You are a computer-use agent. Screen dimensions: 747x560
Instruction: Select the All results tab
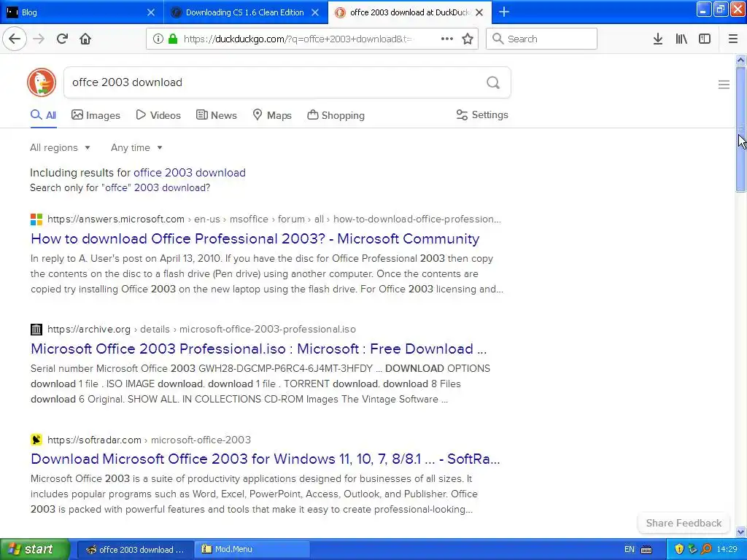(43, 115)
